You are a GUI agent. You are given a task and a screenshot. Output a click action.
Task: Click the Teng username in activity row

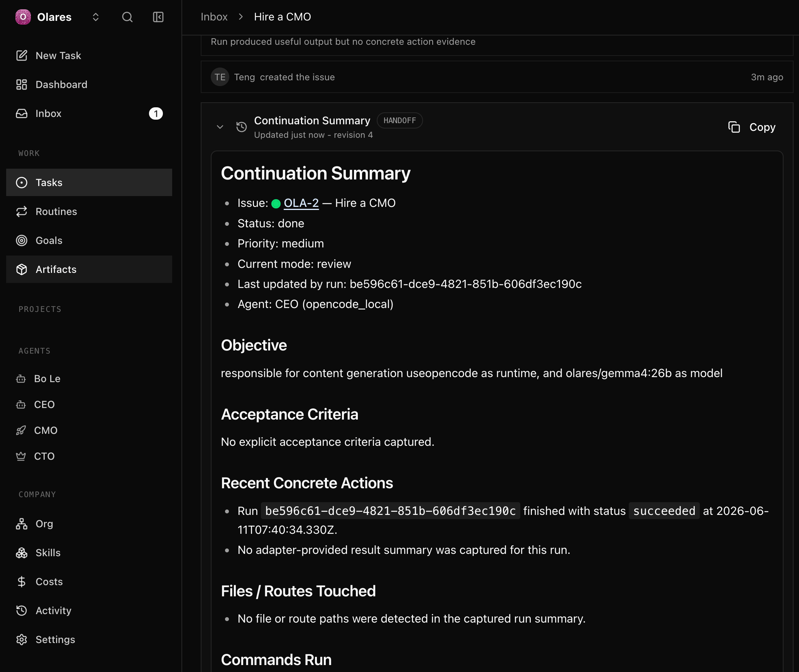pyautogui.click(x=244, y=77)
